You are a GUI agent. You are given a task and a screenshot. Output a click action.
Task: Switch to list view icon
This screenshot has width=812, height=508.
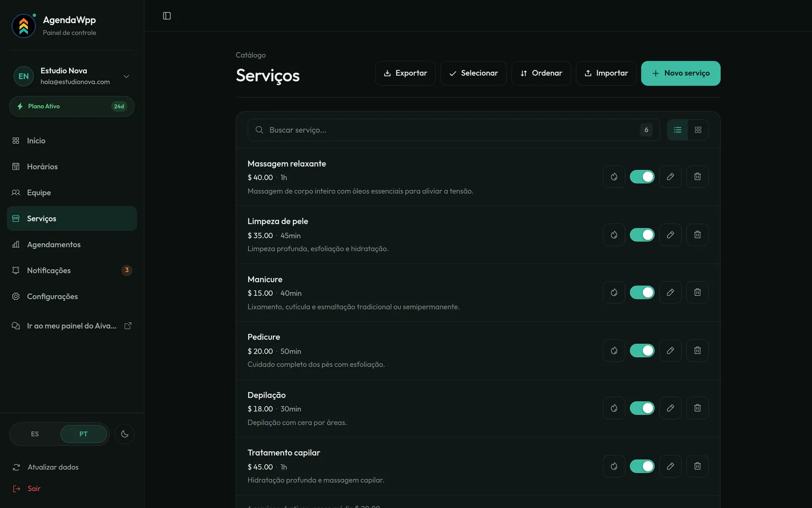coord(678,130)
